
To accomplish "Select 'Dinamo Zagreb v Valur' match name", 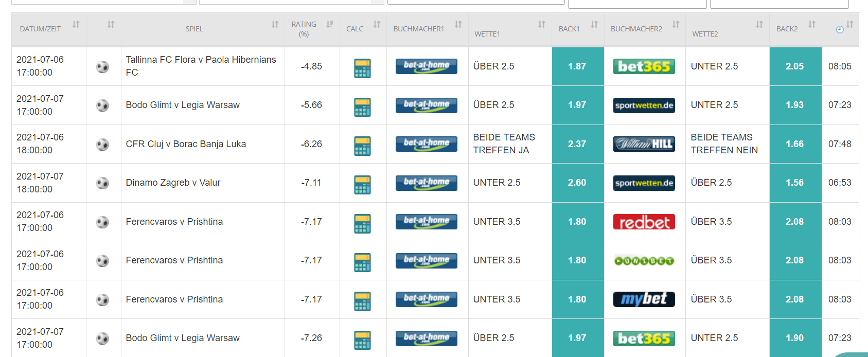I will click(x=173, y=183).
